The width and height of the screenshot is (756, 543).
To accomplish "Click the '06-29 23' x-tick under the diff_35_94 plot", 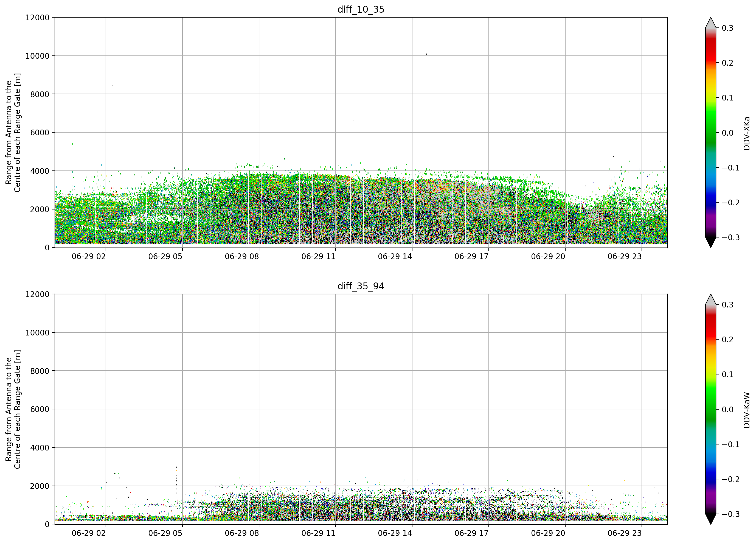I will [625, 533].
